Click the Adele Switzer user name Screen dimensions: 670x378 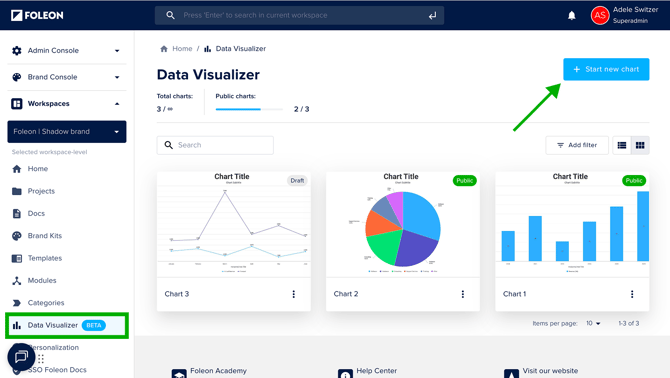click(635, 10)
